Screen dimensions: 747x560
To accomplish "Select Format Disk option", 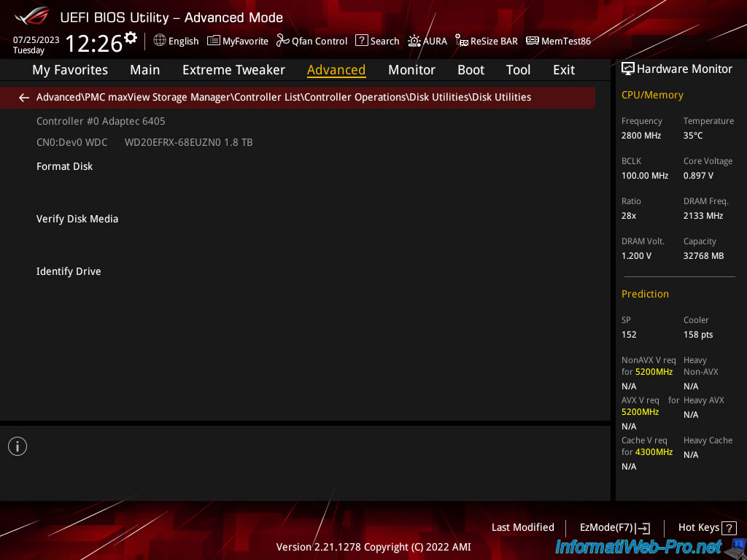I will point(64,166).
